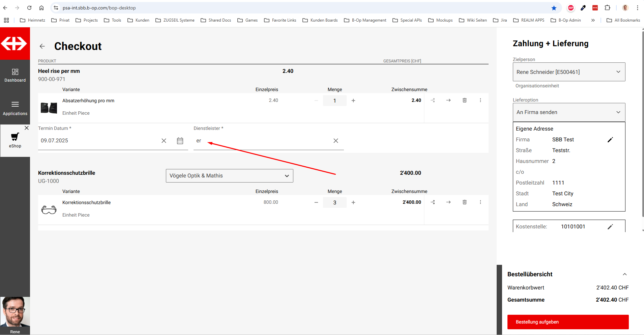Open the Zielperson dropdown

(568, 72)
